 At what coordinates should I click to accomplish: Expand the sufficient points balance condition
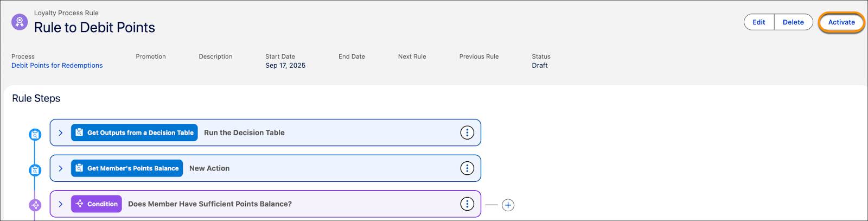pos(60,204)
